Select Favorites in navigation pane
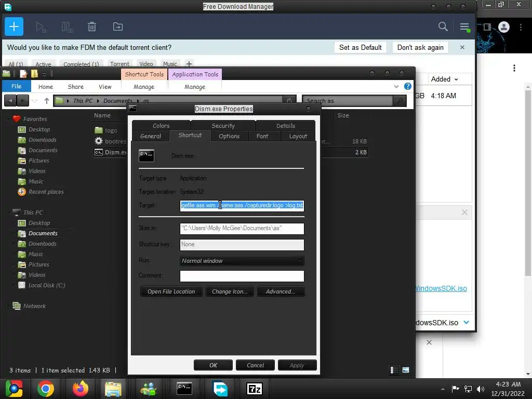This screenshot has width=532, height=399. 35,119
